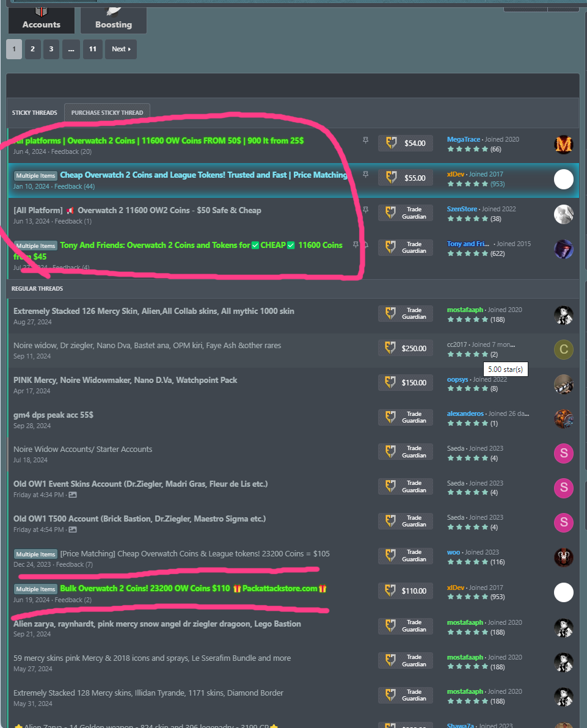587x728 pixels.
Task: Open the PINK Mercy, Noire Widowmaker thread
Action: [125, 380]
